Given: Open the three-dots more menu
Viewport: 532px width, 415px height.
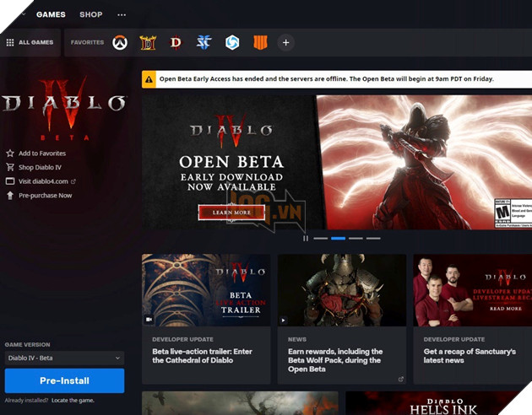Looking at the screenshot, I should pyautogui.click(x=122, y=14).
